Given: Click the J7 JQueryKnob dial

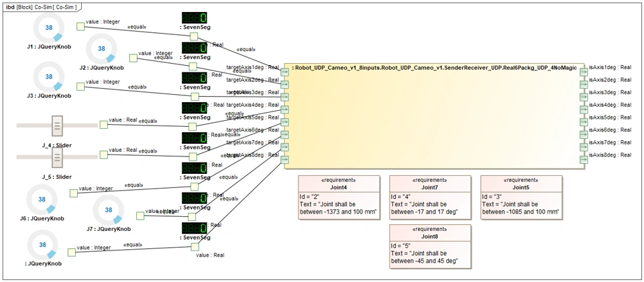Looking at the screenshot, I should (109, 209).
